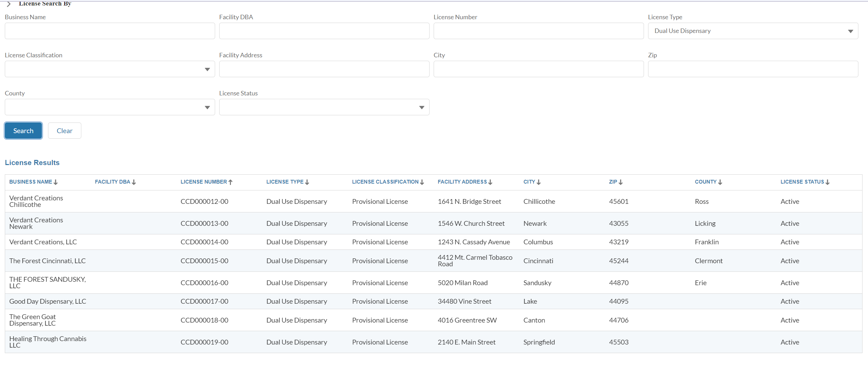This screenshot has width=868, height=373.
Task: Focus the Zip search input field
Action: click(753, 69)
